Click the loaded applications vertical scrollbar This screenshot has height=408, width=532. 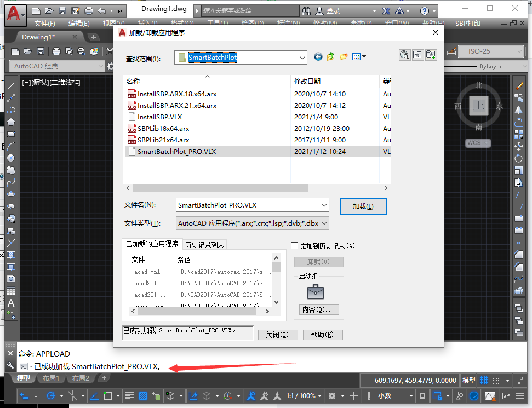point(277,267)
